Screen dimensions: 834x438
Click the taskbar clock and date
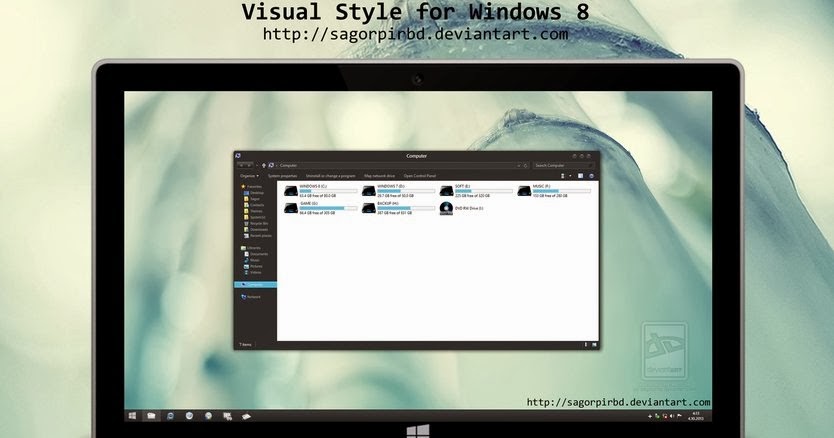coord(697,416)
